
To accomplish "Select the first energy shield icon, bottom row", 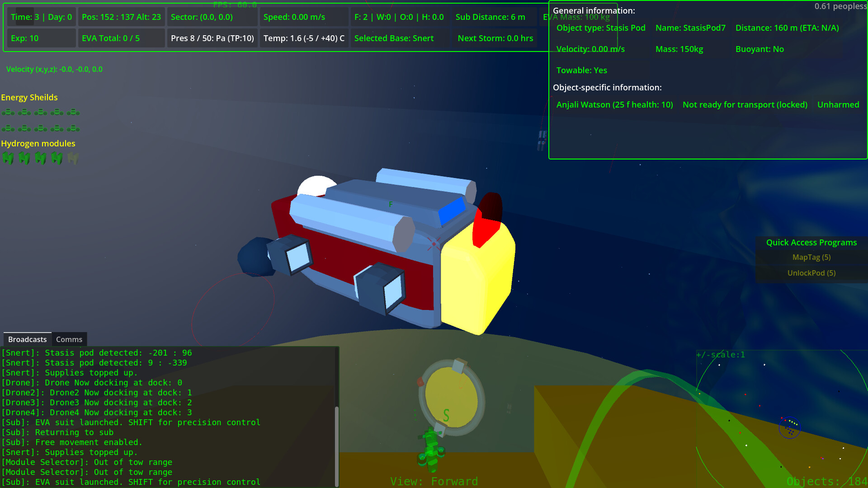I will point(8,128).
